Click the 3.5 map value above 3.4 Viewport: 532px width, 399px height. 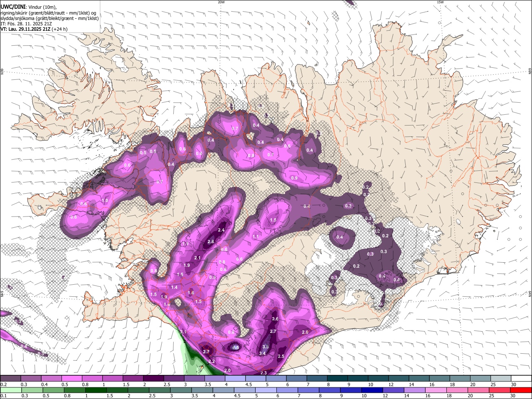[x=266, y=346]
